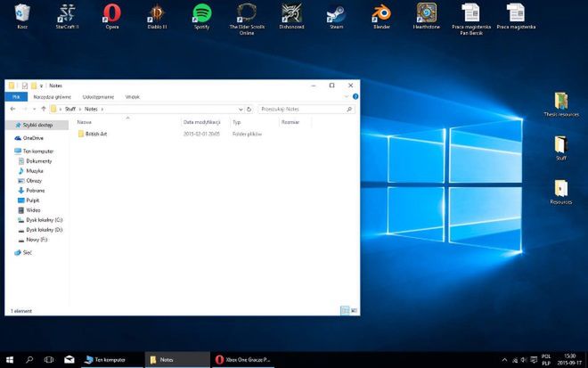Go forward in Explorer navigation
Viewport: 588px width, 368px height.
24,110
